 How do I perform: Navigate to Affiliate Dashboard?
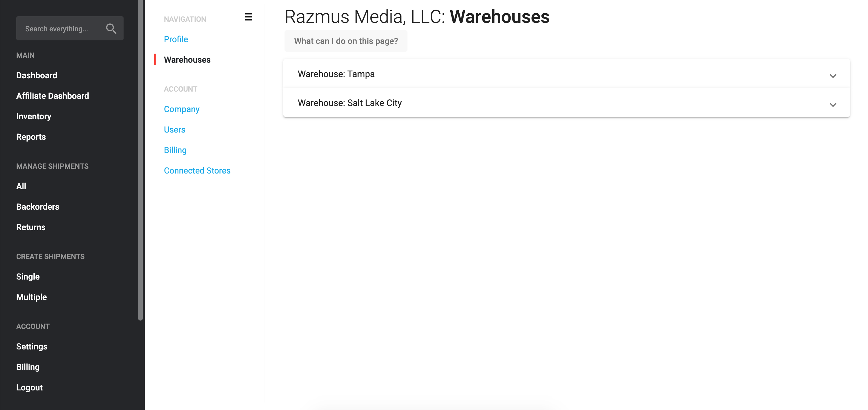(x=52, y=96)
